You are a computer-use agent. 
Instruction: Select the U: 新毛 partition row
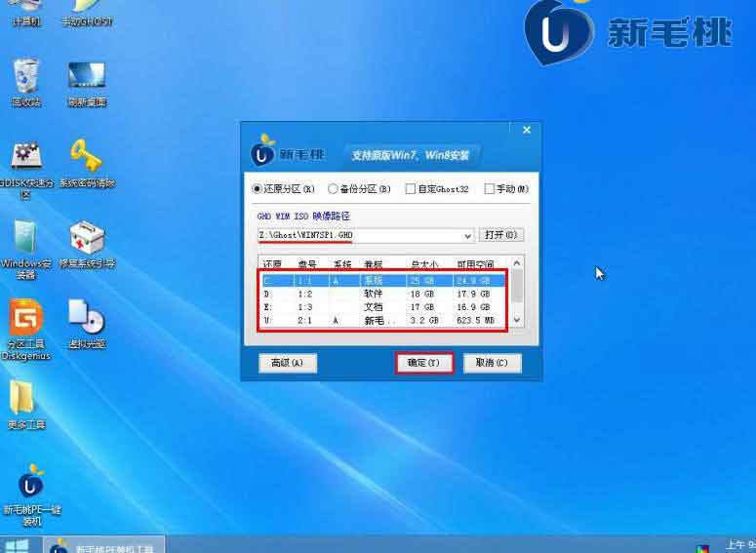(382, 320)
